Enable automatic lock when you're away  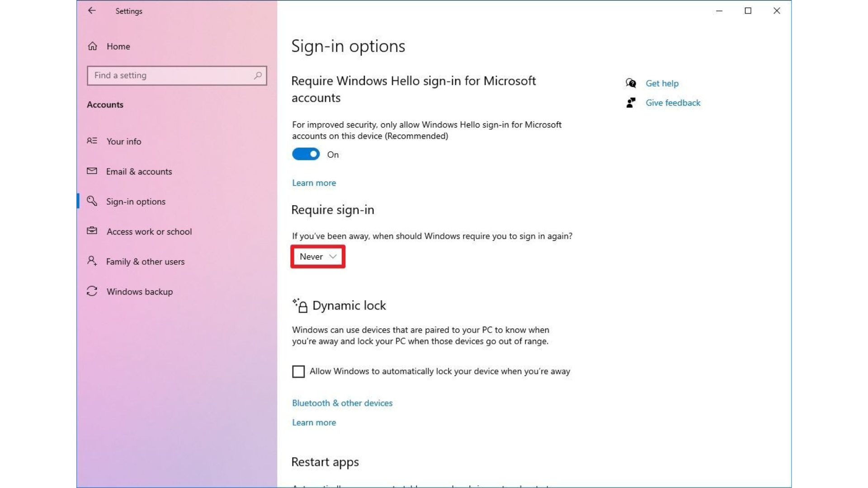coord(298,371)
